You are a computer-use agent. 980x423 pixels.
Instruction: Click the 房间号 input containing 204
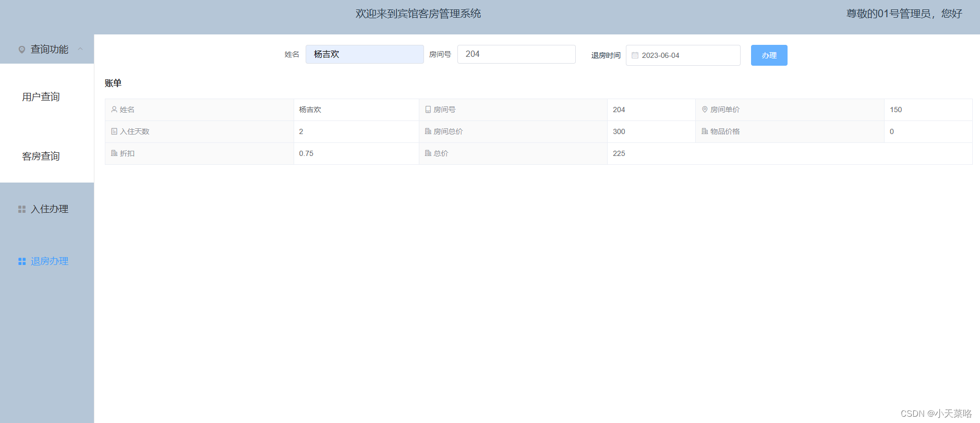point(516,54)
